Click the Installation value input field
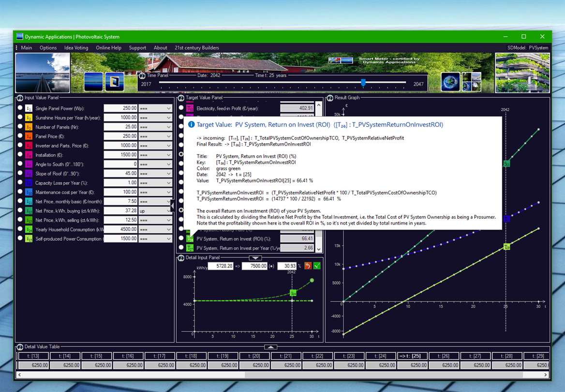565x392 pixels. 120,155
